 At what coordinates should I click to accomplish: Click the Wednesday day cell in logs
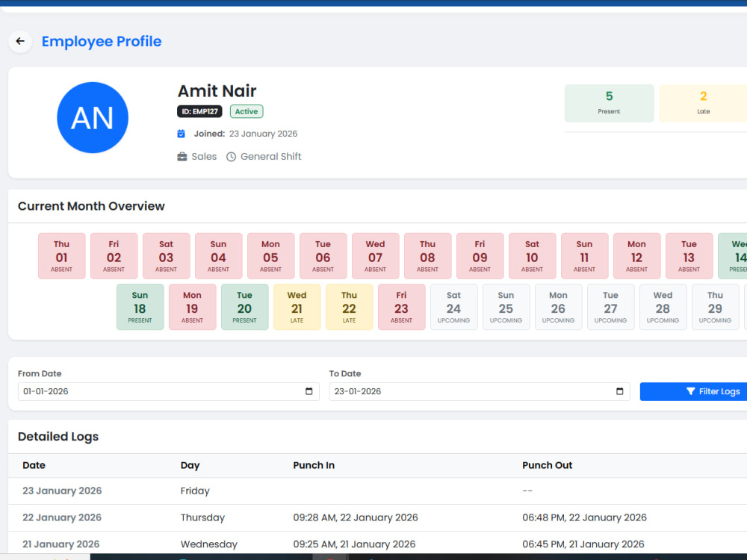pyautogui.click(x=209, y=544)
